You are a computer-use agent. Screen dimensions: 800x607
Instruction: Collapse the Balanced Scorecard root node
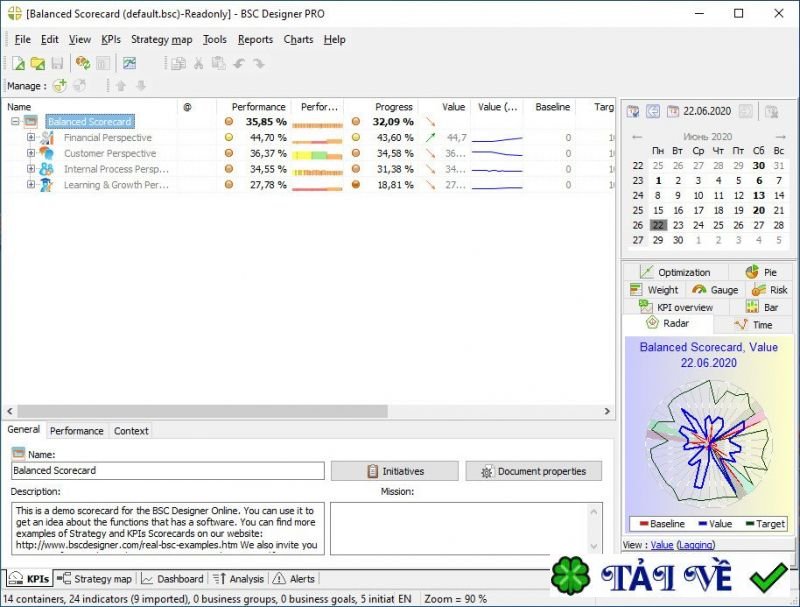pyautogui.click(x=15, y=121)
